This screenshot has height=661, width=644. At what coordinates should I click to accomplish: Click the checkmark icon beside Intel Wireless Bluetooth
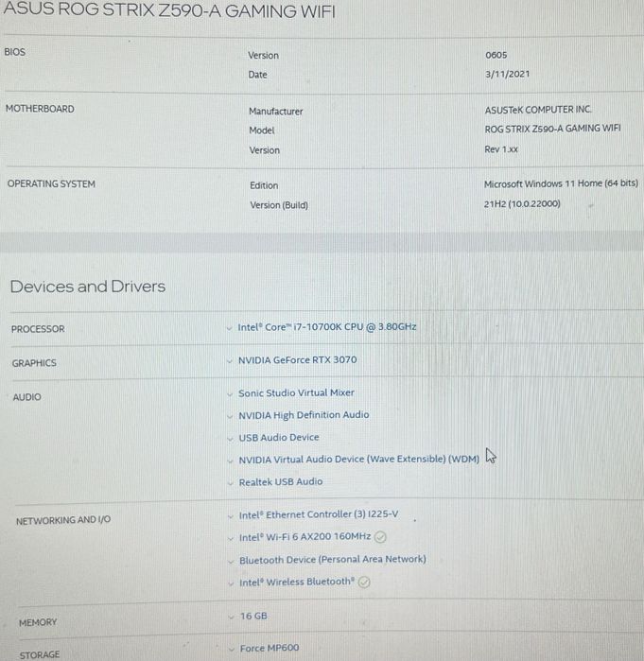point(364,582)
